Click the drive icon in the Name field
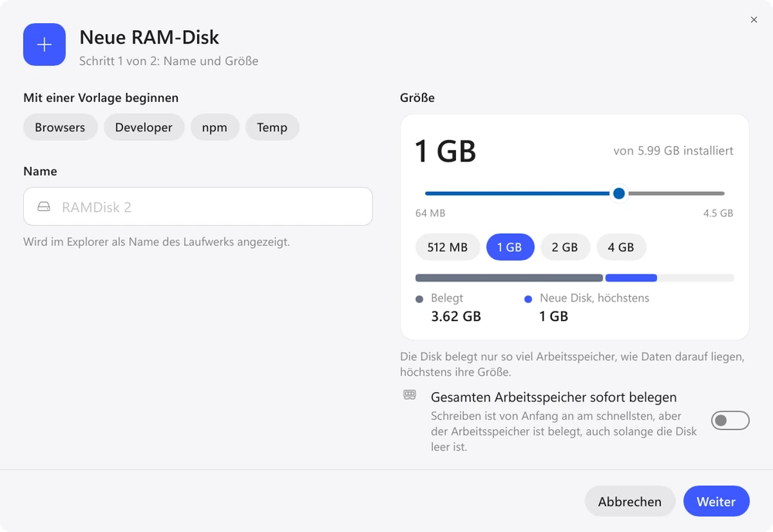The image size is (773, 532). tap(44, 206)
